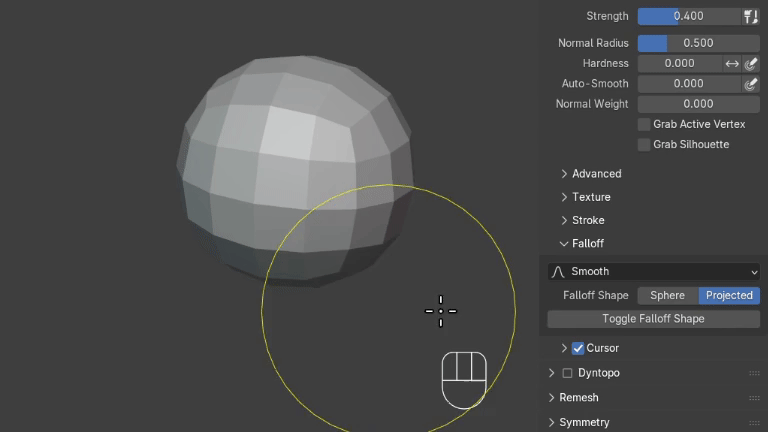Enable Grab Active Vertex checkbox
Screen dimensions: 768x432
pos(644,124)
